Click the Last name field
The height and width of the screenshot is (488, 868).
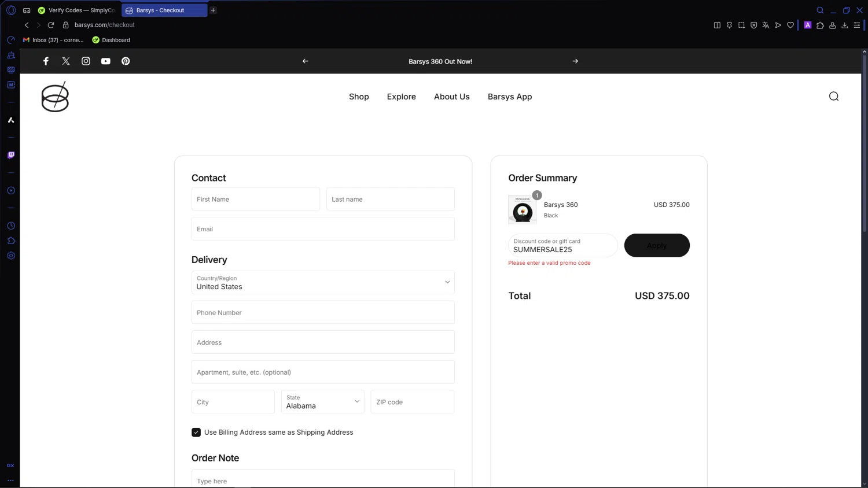tap(391, 199)
